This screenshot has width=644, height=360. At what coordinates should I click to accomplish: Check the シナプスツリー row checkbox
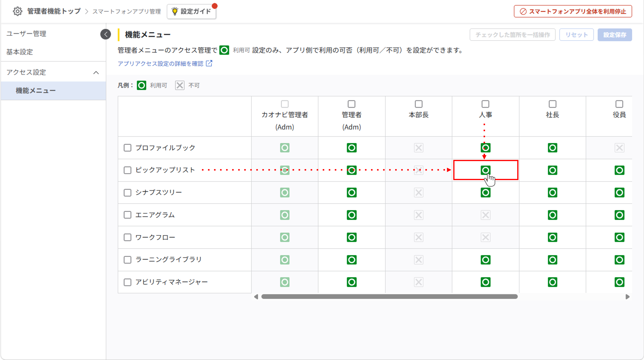127,192
